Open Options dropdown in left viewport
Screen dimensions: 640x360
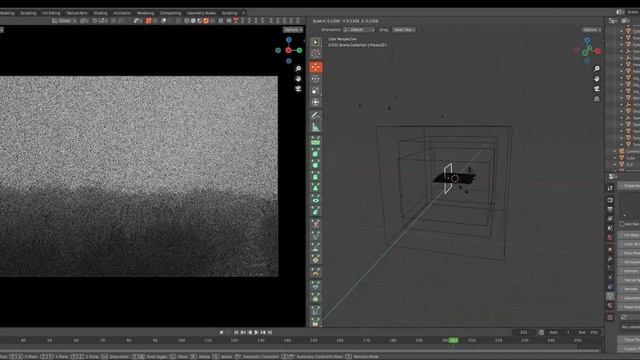tap(293, 30)
